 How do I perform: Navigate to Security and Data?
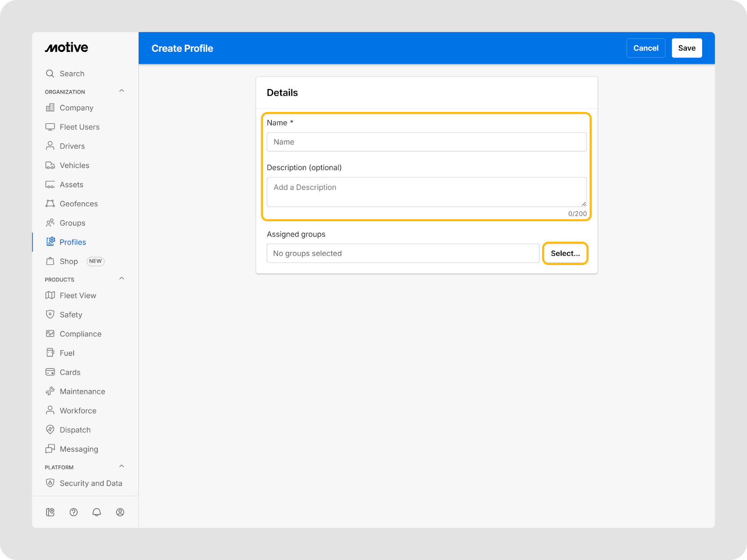point(91,483)
